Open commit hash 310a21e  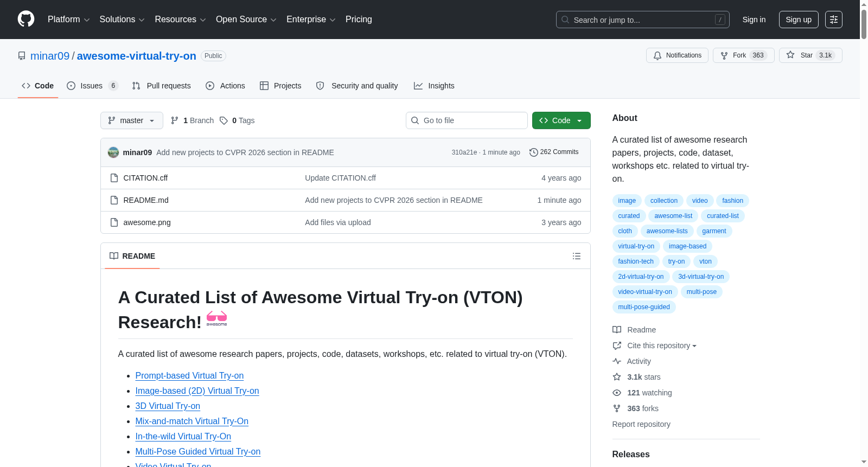point(464,152)
